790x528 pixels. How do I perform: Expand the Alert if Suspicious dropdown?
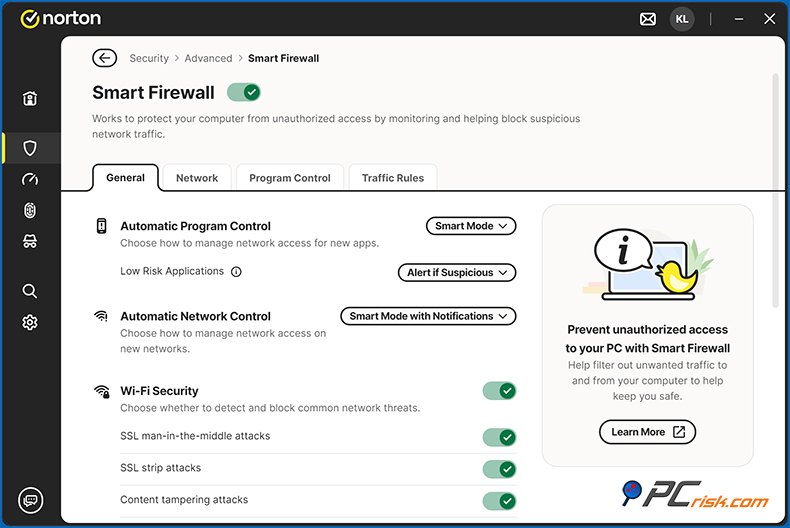tap(457, 272)
